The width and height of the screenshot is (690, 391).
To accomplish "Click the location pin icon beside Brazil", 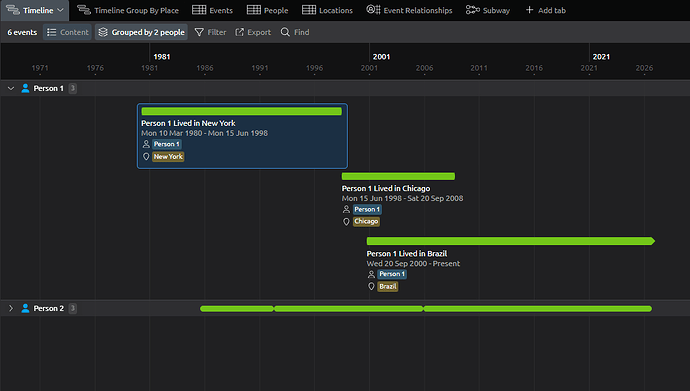I will click(371, 286).
